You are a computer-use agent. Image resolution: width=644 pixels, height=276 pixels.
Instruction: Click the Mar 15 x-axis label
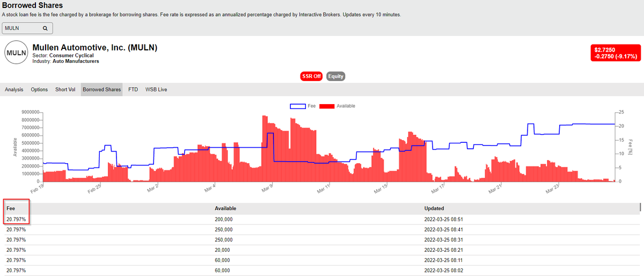(x=380, y=189)
